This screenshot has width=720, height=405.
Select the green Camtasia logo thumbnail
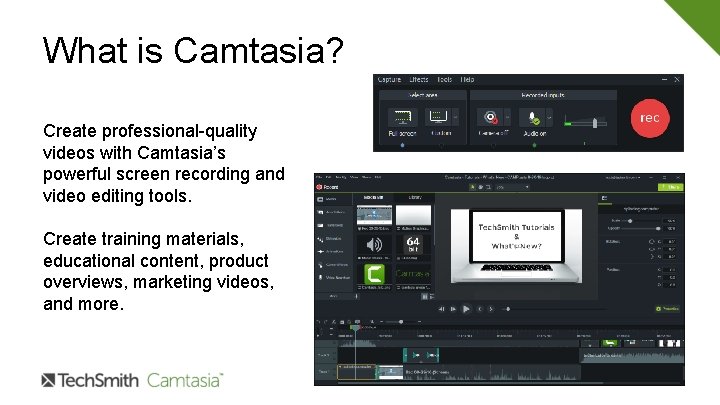coord(374,274)
